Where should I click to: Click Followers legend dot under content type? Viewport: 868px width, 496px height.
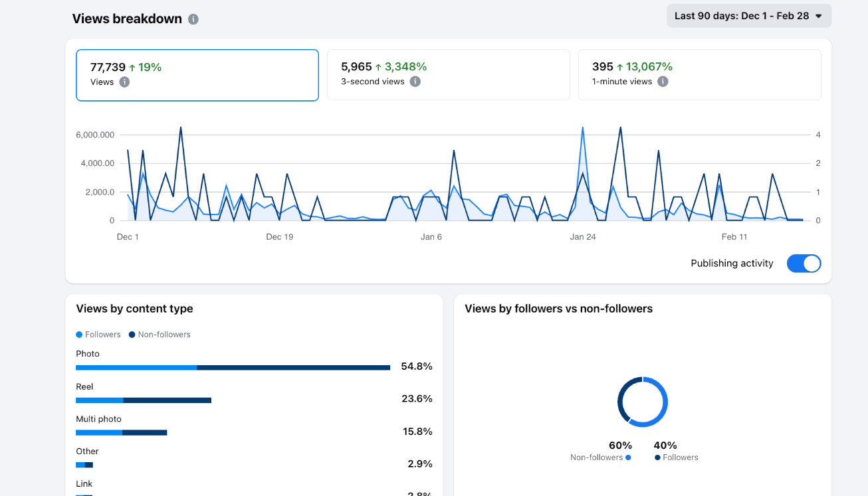coord(80,335)
